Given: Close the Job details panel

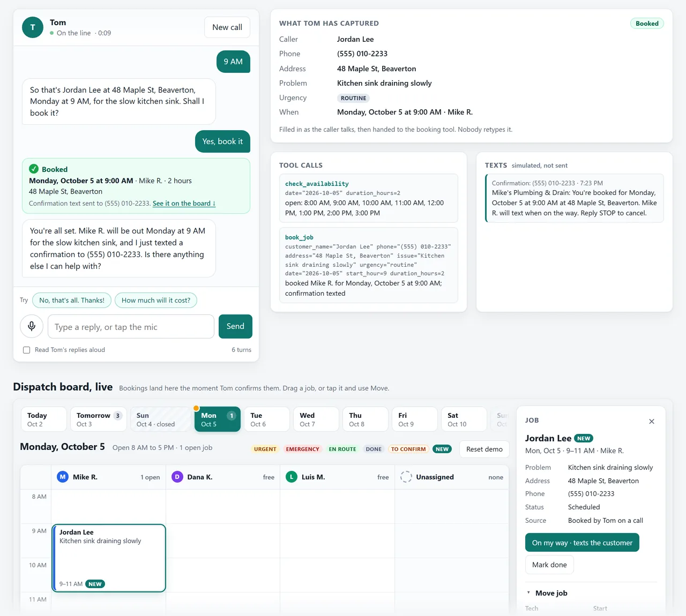Looking at the screenshot, I should [x=652, y=422].
